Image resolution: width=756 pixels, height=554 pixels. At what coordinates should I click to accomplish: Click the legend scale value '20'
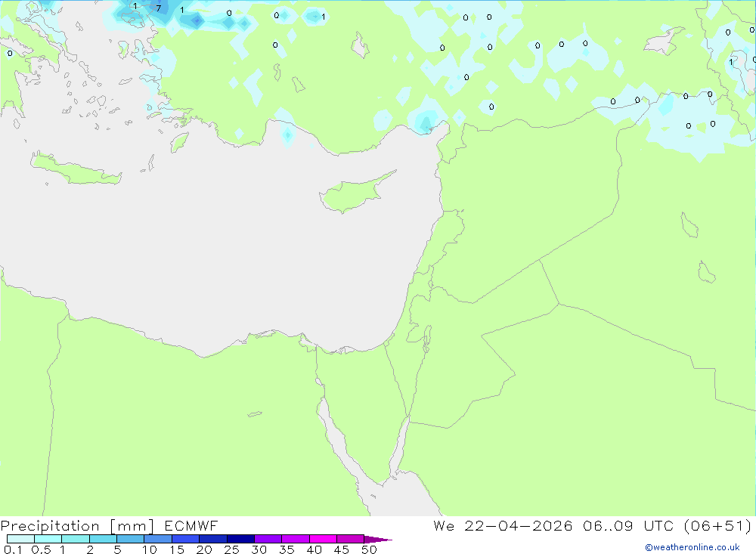204,549
